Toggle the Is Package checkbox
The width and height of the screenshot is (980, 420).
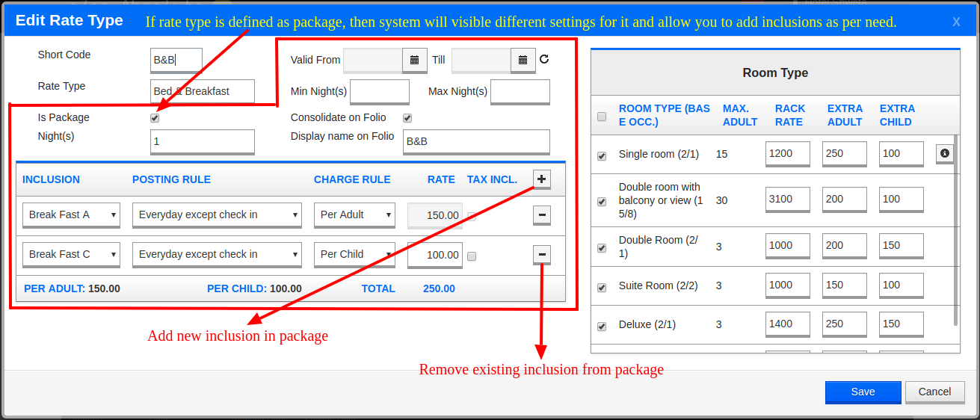click(155, 118)
